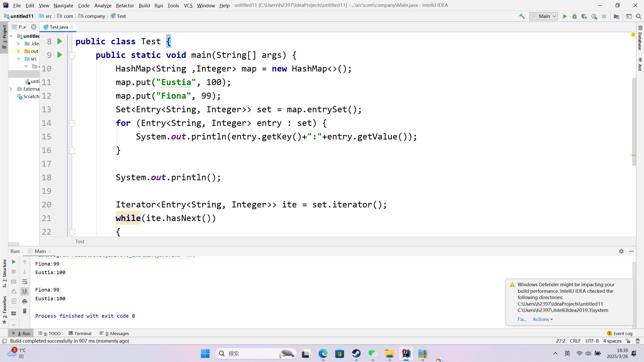Start debugging with the bug icon
Image resolution: width=644 pixels, height=362 pixels.
(574, 16)
